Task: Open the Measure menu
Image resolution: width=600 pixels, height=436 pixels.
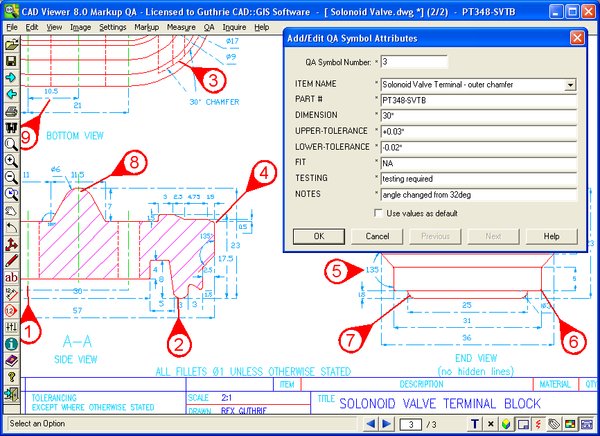Action: point(181,27)
